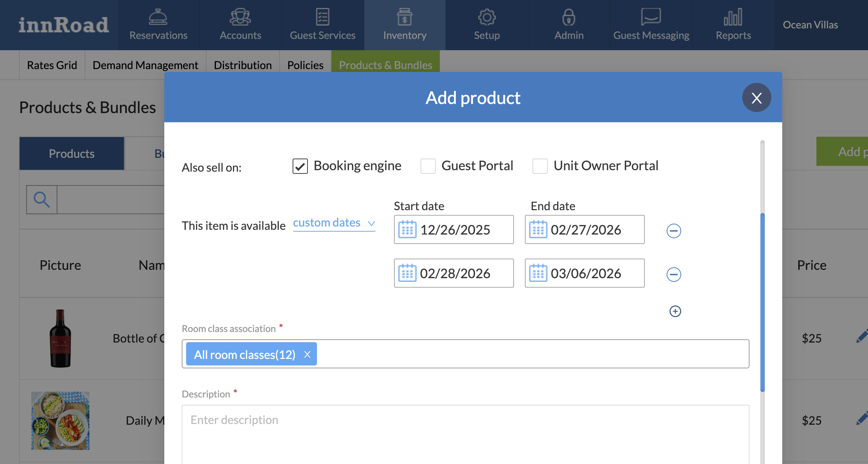Go to Reports in navigation bar
This screenshot has width=868, height=464.
(x=733, y=25)
